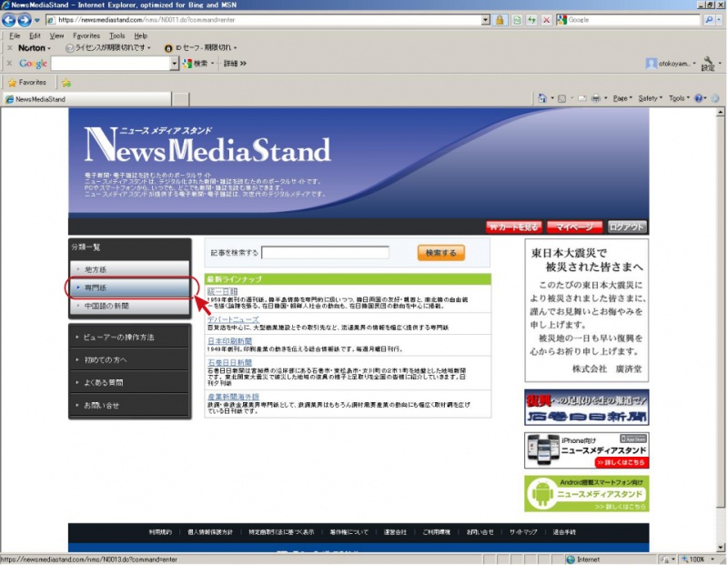This screenshot has height=565, width=728.
Task: Expand the address bar history dropdown
Action: tap(486, 20)
